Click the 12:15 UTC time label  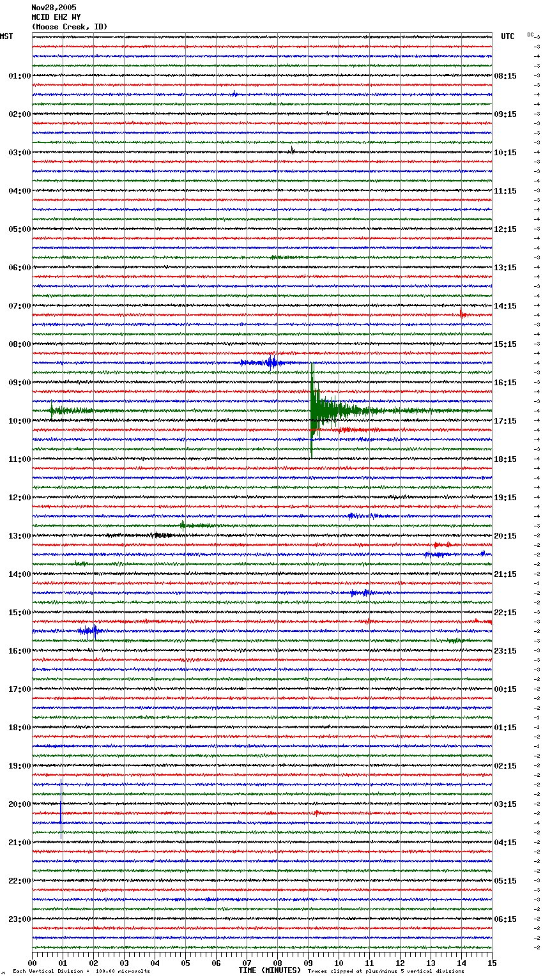[505, 229]
